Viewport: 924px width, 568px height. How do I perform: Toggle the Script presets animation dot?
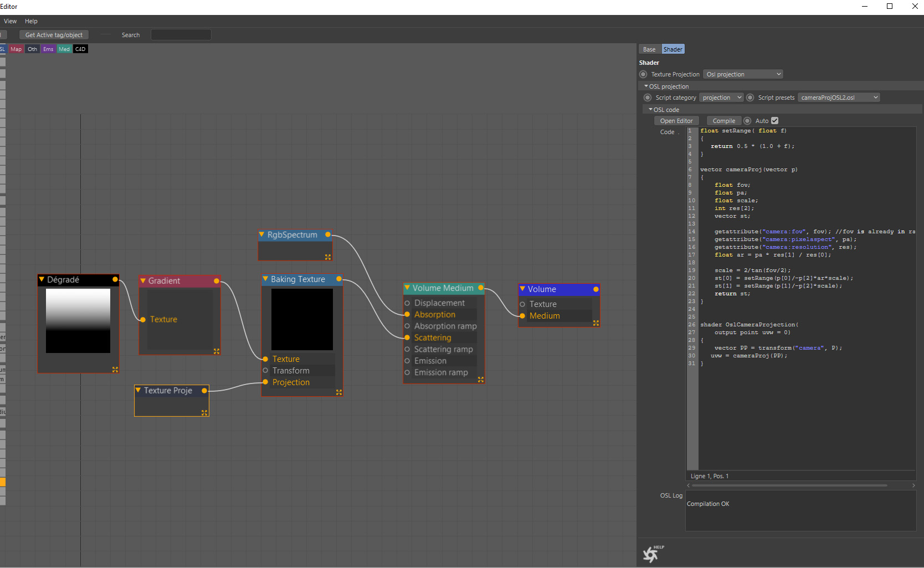(x=750, y=98)
